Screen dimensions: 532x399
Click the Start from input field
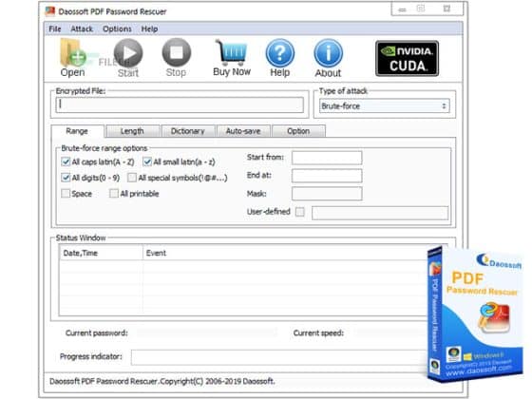click(327, 158)
